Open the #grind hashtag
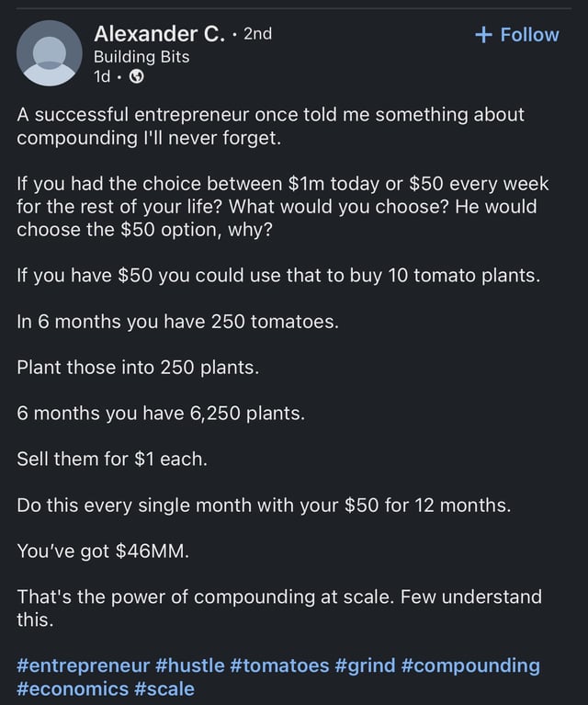 pyautogui.click(x=365, y=665)
